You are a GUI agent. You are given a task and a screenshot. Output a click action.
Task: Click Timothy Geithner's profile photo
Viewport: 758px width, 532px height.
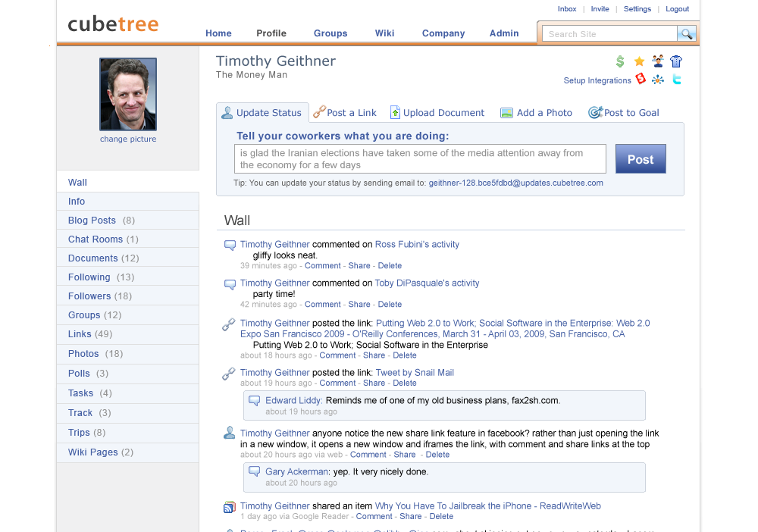pos(128,94)
